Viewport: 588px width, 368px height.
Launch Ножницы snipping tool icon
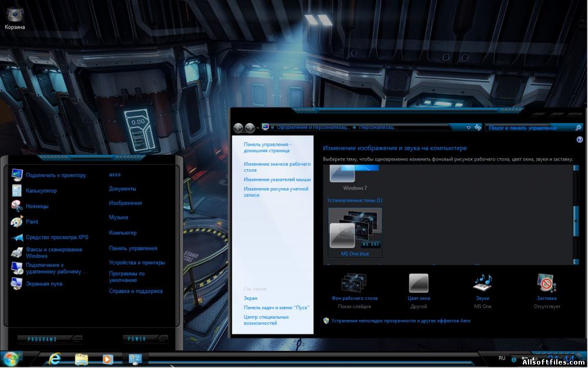click(x=16, y=206)
